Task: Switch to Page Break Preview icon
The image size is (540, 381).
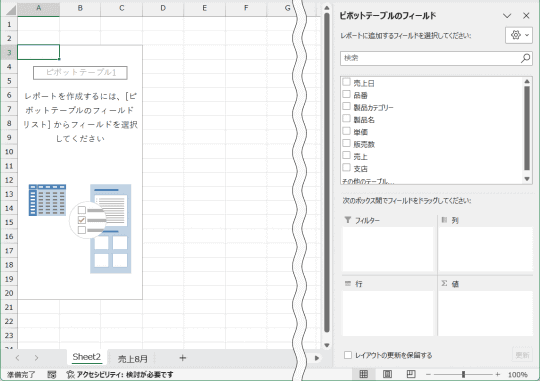Action: (x=411, y=374)
